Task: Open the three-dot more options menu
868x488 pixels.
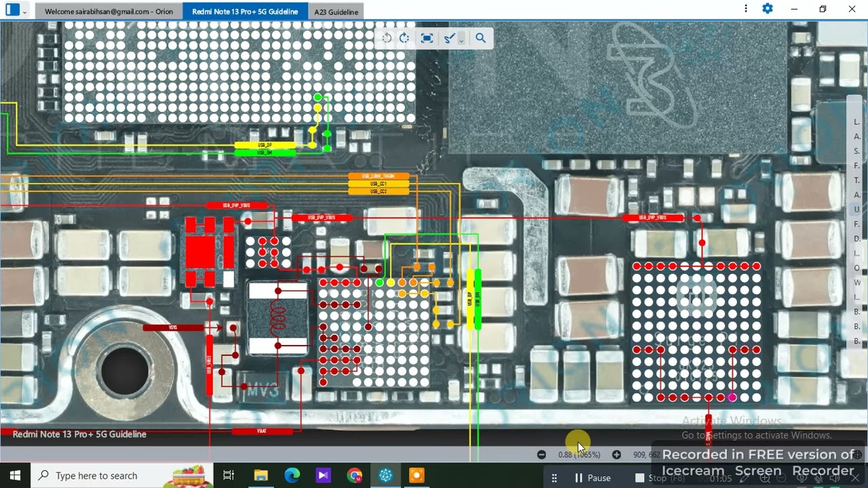Action: (746, 9)
